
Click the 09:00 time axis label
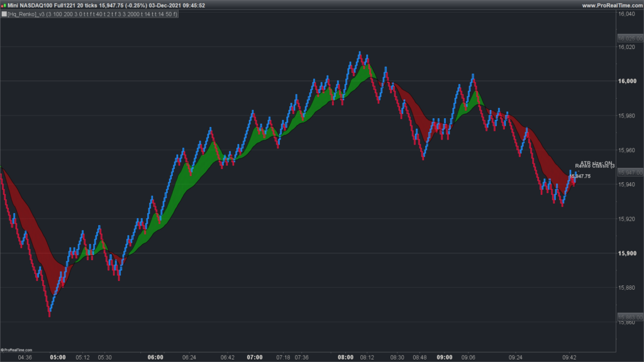click(445, 358)
